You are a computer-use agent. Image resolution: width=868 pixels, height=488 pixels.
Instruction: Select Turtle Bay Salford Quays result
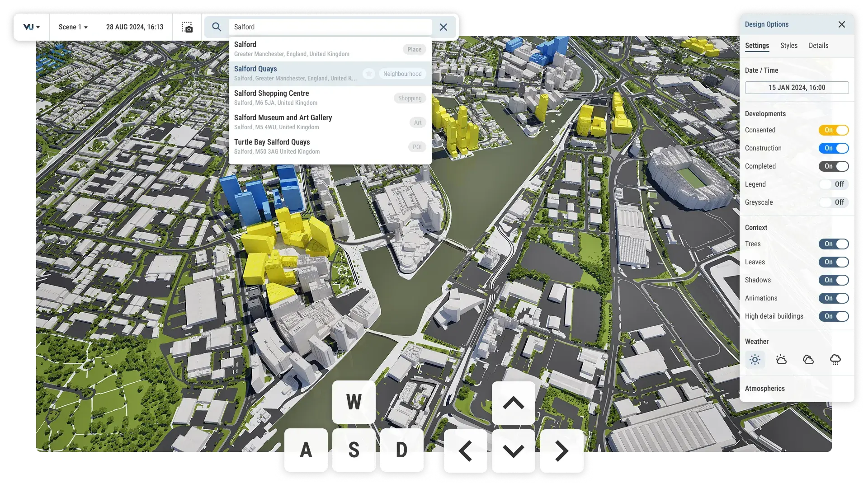click(330, 147)
